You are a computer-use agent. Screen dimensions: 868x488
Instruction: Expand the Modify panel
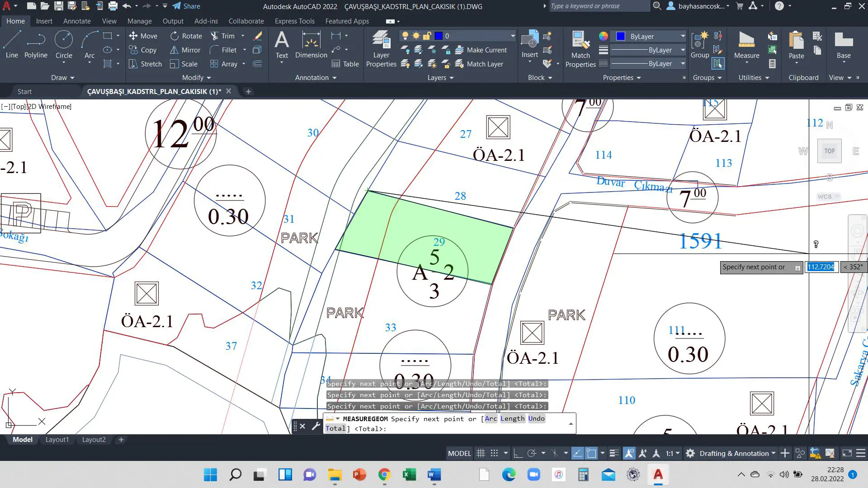pyautogui.click(x=197, y=78)
